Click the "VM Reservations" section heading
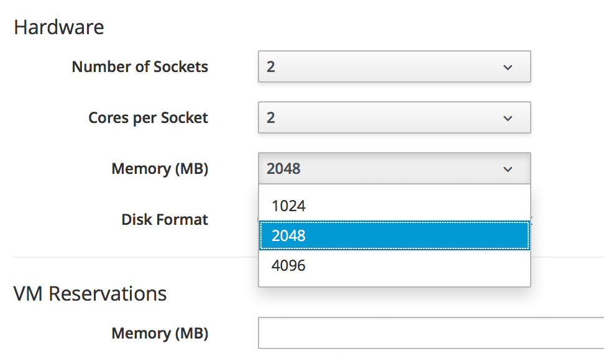This screenshot has width=604, height=364. pyautogui.click(x=90, y=293)
